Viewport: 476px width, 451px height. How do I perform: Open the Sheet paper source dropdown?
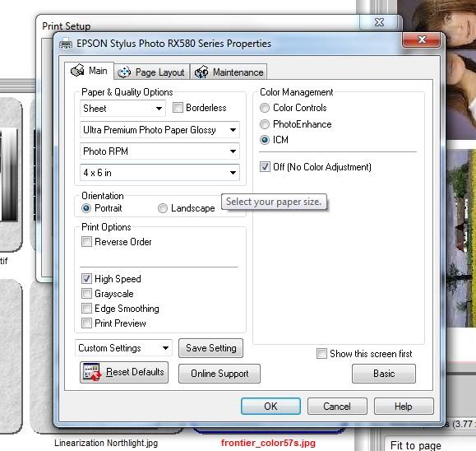[x=122, y=108]
